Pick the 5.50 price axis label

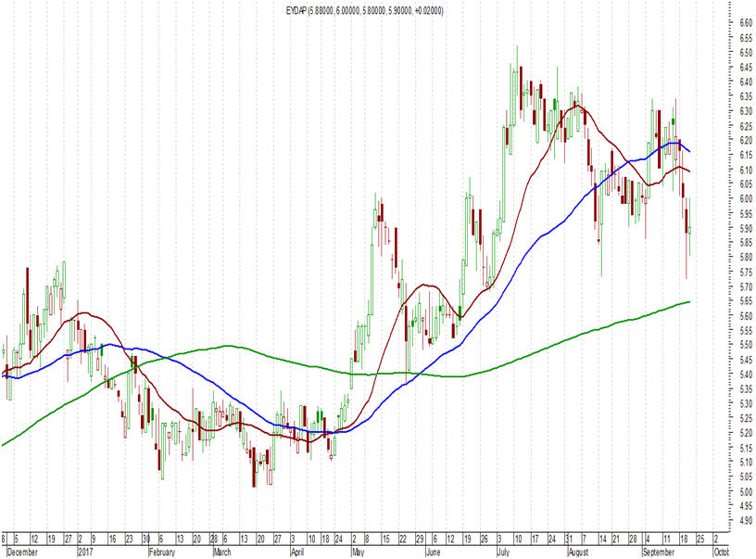(x=746, y=345)
